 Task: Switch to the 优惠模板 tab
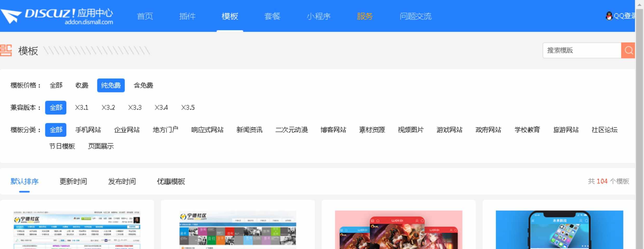pos(171,182)
